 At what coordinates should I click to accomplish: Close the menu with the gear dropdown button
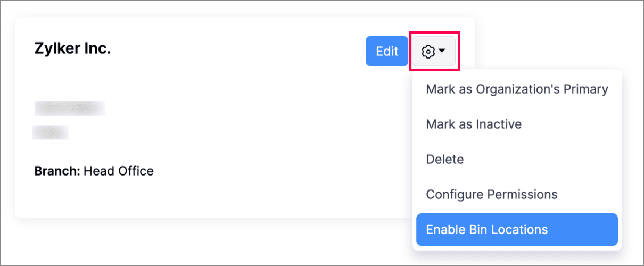coord(434,52)
